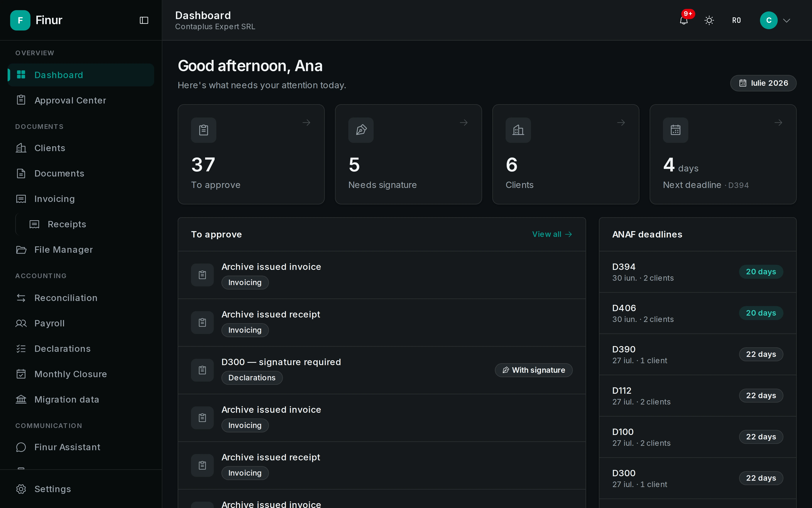Open Invoicing sidebar item

[x=81, y=199]
